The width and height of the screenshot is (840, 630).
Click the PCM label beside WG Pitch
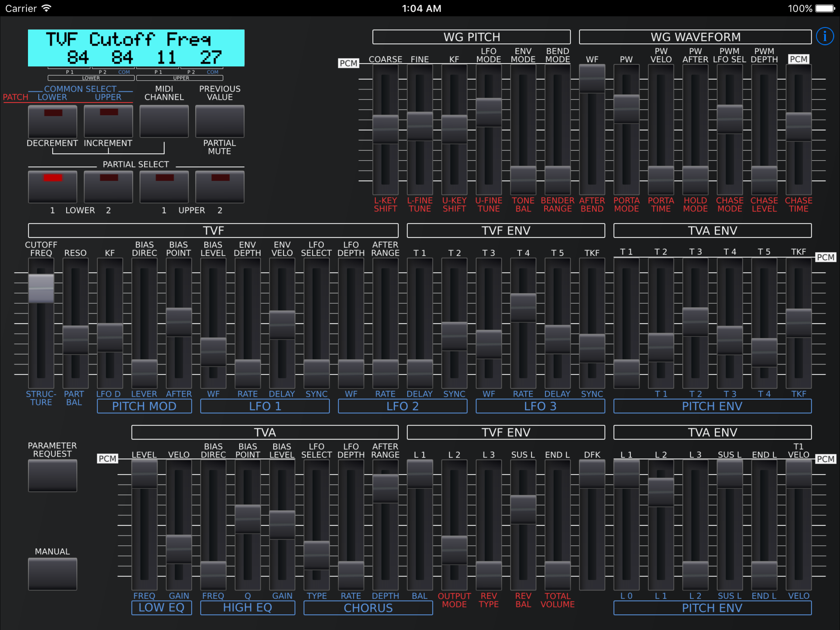pyautogui.click(x=348, y=63)
